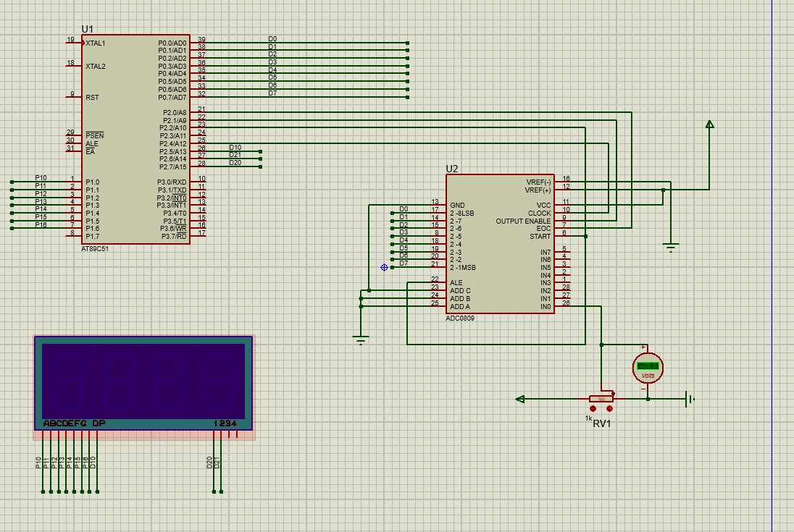Viewport: 794px width, 532px height.
Task: Click the P2.0/A8 pin label
Action: 175,113
